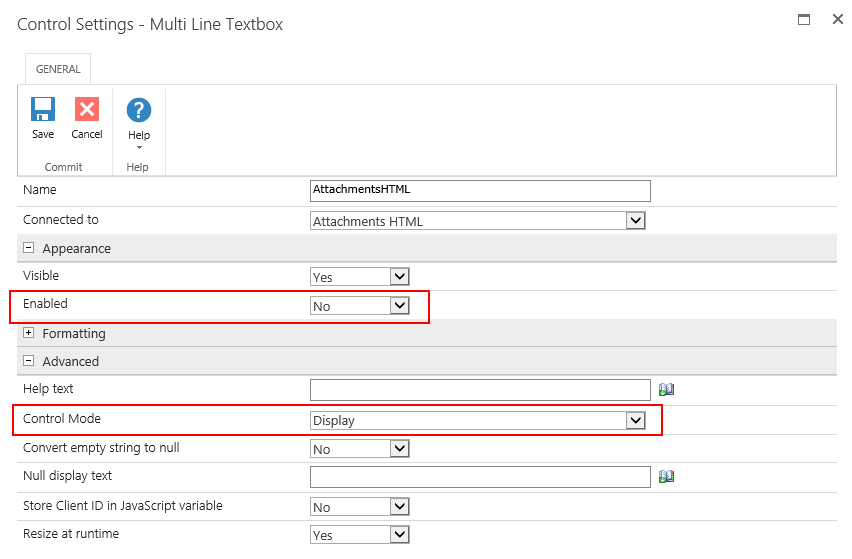
Task: Click the 'Visible' label text
Action: [41, 275]
